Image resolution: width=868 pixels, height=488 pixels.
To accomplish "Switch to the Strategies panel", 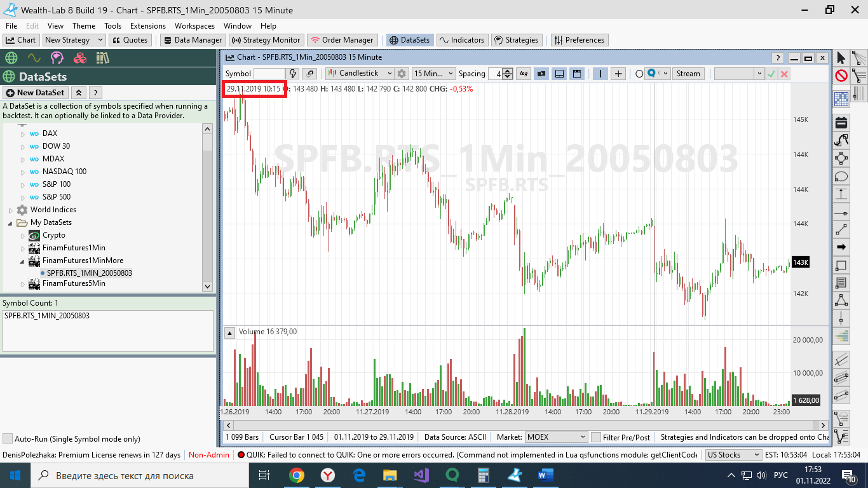I will [x=517, y=39].
